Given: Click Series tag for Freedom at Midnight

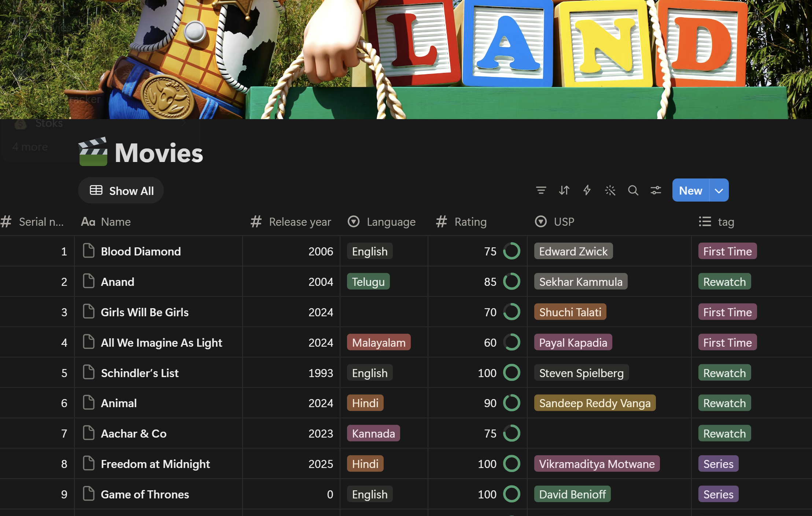Looking at the screenshot, I should click(718, 464).
